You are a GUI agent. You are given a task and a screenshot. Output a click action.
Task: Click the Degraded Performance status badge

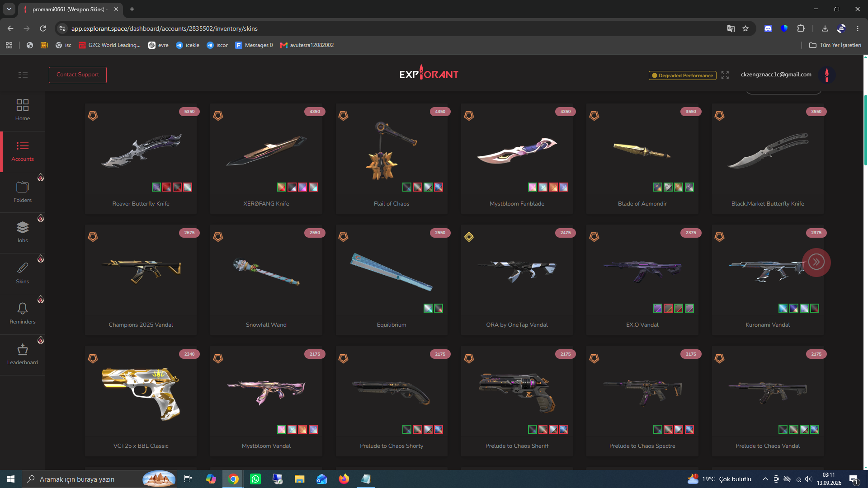(x=683, y=75)
